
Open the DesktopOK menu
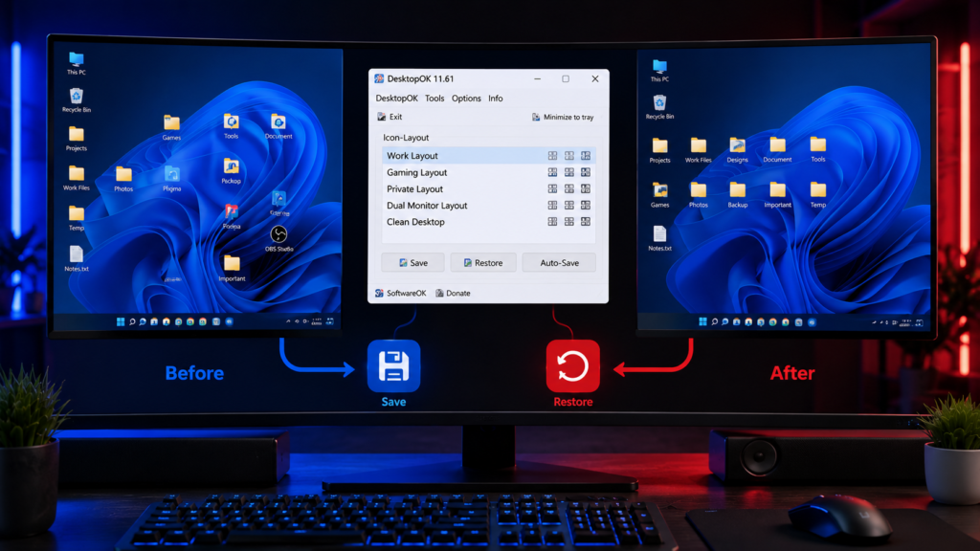[x=396, y=99]
